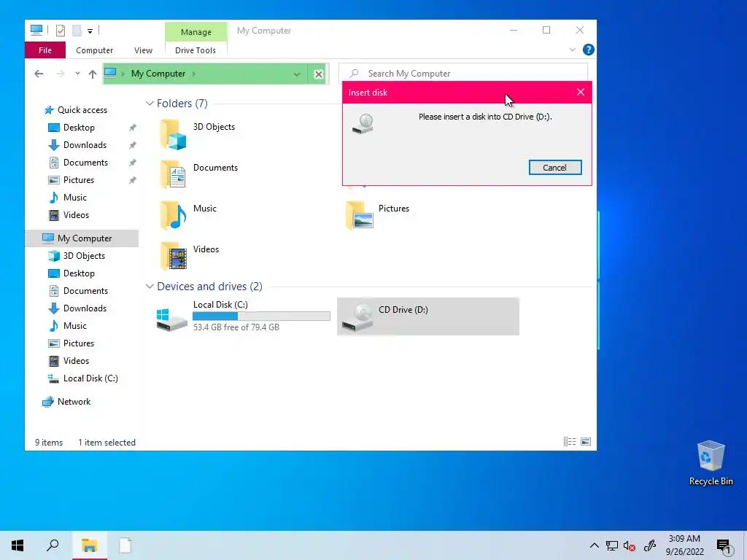
Task: Click the New folder quick access icon
Action: [77, 31]
